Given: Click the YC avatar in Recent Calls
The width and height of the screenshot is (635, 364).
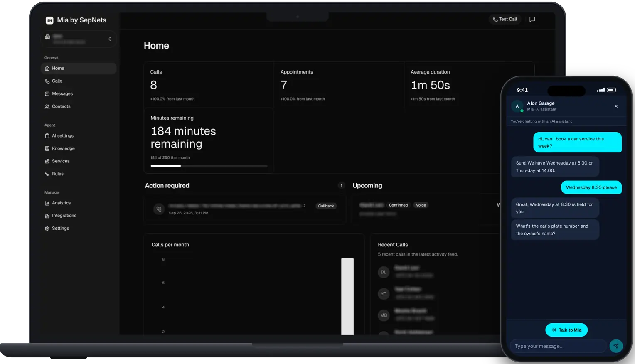Looking at the screenshot, I should (384, 294).
